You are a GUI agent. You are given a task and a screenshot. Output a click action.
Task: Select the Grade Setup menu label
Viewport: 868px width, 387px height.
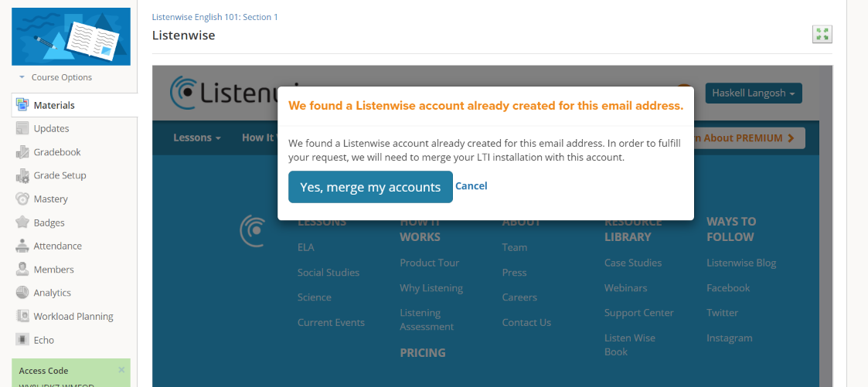point(60,175)
